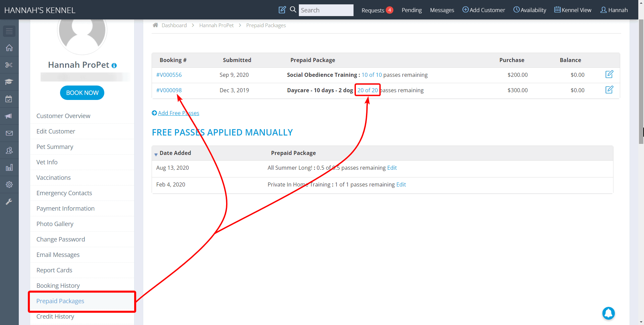644x325 pixels.
Task: Open Kennel View from top bar
Action: [573, 10]
